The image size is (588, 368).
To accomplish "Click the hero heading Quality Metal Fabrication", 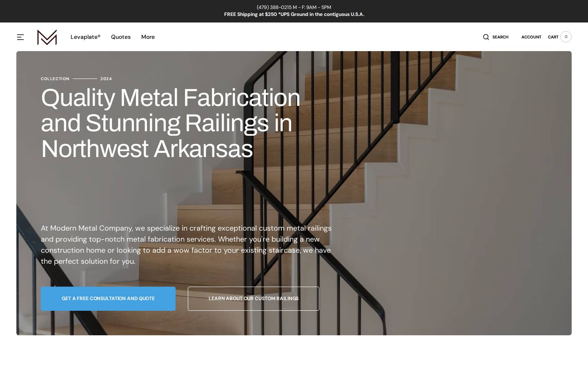I will 171,123.
